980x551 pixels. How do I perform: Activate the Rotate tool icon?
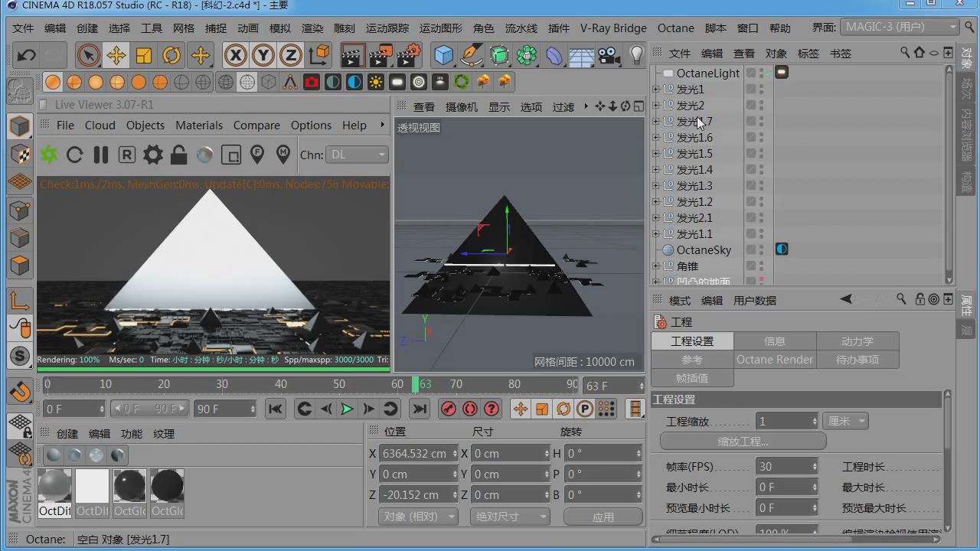point(171,55)
